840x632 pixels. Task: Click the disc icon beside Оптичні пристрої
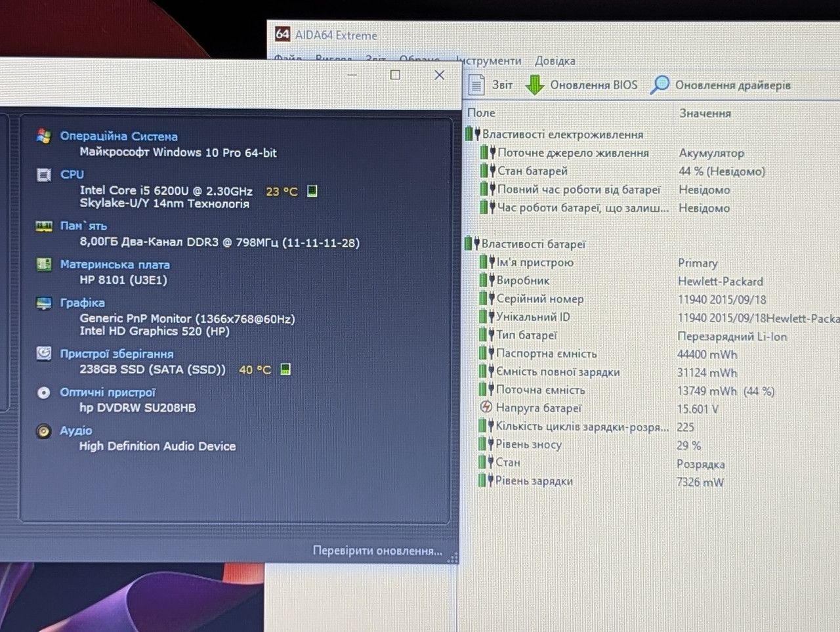[44, 392]
